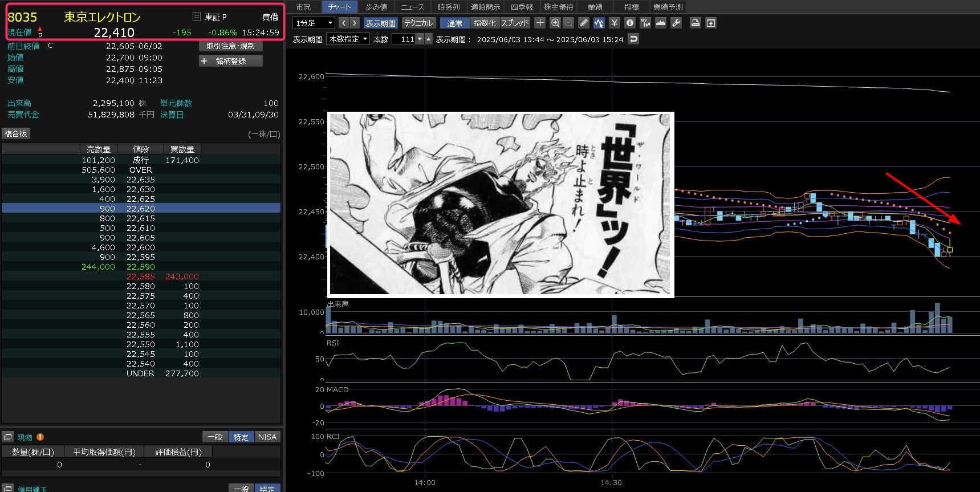The height and width of the screenshot is (492, 980).
Task: Click ask price 22,590 in order book
Action: tap(141, 267)
